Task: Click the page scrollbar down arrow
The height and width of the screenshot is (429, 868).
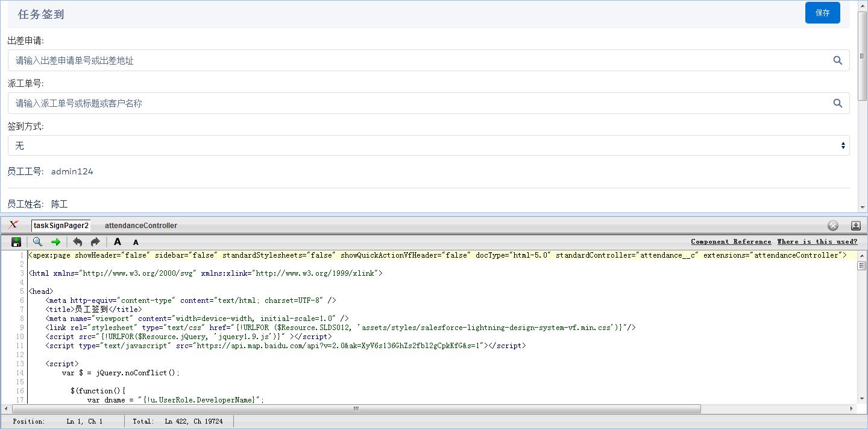Action: pos(863,208)
